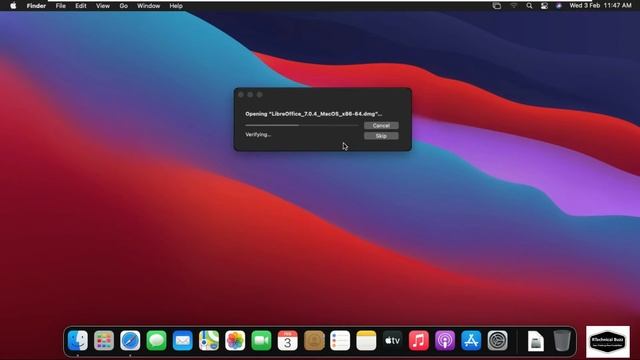Image resolution: width=640 pixels, height=360 pixels.
Task: Open Contacts app in the Dock
Action: (314, 340)
